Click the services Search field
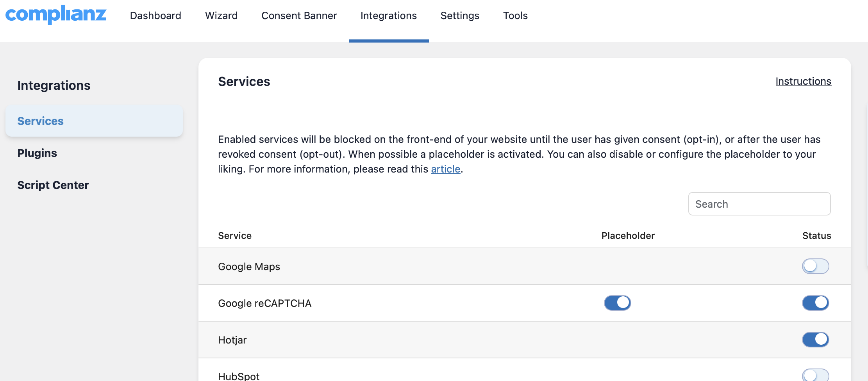 759,204
